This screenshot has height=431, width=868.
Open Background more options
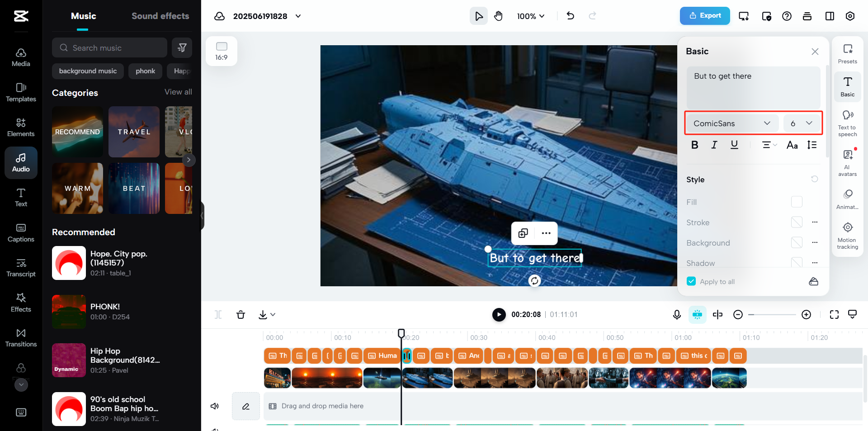click(x=815, y=242)
